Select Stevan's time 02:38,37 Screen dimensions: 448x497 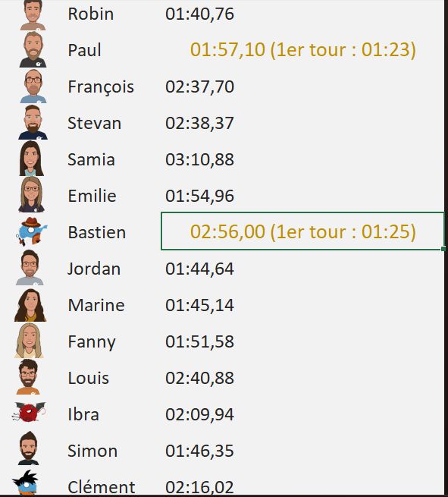(199, 123)
